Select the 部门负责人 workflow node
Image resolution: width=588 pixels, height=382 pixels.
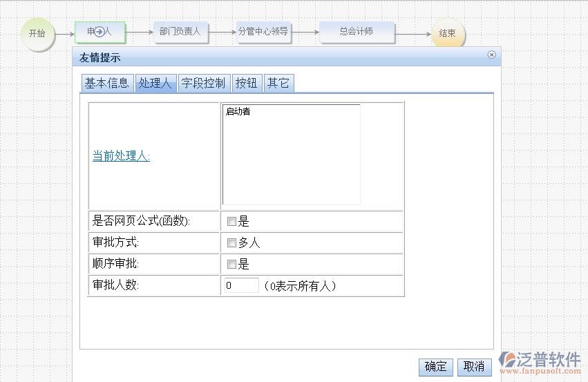pos(180,32)
